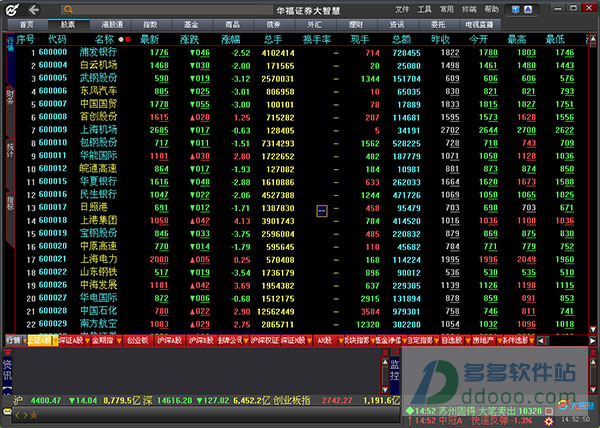
Task: Select the 沪深A股 bottom tab
Action: point(169,340)
